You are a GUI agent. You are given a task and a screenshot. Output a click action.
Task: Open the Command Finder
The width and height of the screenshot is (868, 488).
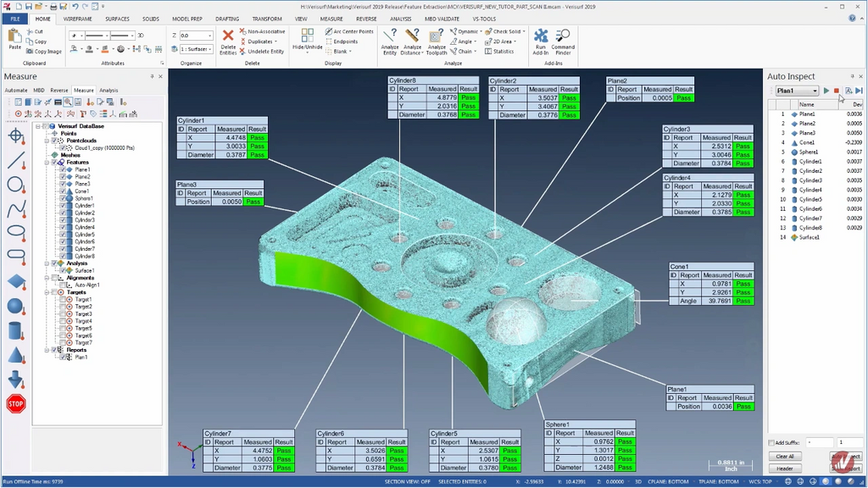[x=563, y=42]
